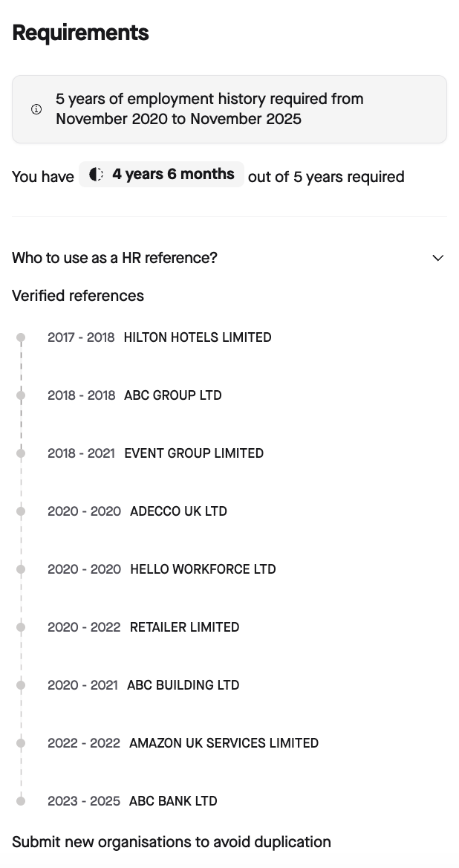459x868 pixels.
Task: Click the Verified references section label
Action: (78, 296)
